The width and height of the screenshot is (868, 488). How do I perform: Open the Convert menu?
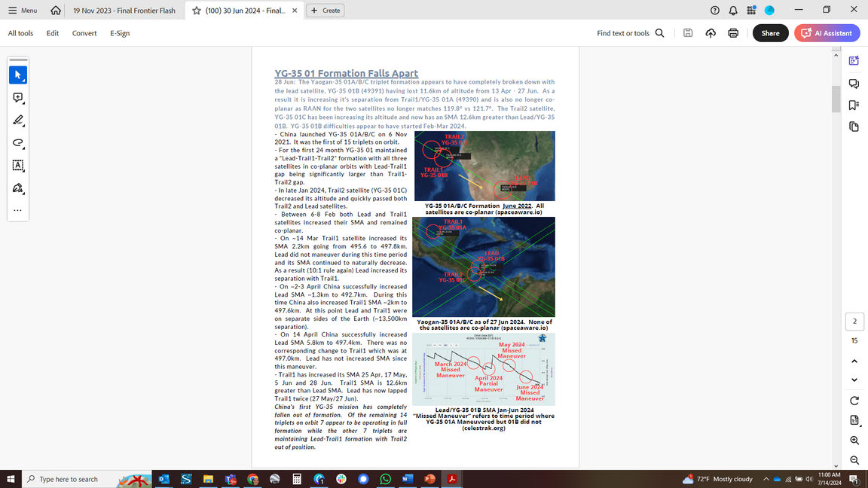[x=84, y=33]
